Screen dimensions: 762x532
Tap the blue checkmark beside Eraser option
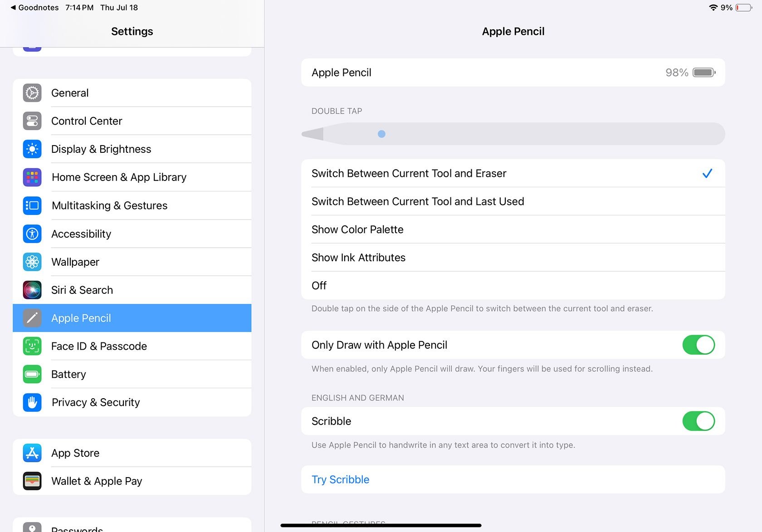(x=707, y=173)
